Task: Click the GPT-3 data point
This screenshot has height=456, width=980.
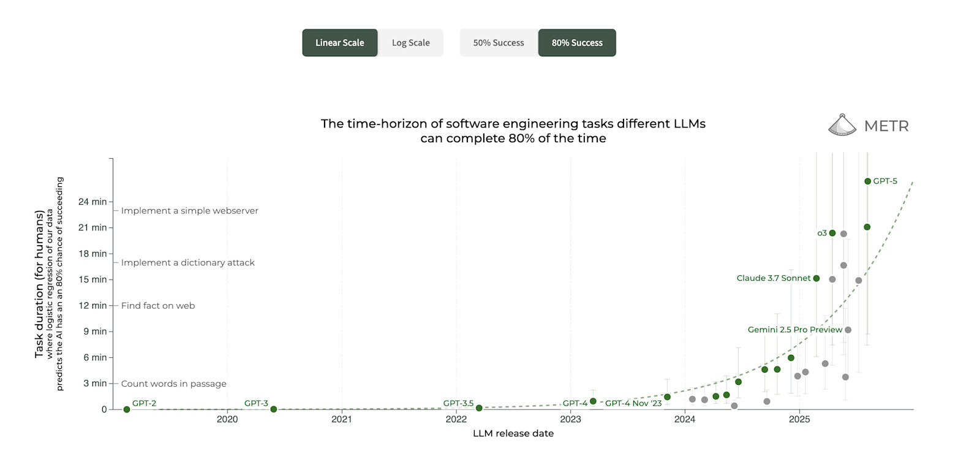Action: pos(274,409)
